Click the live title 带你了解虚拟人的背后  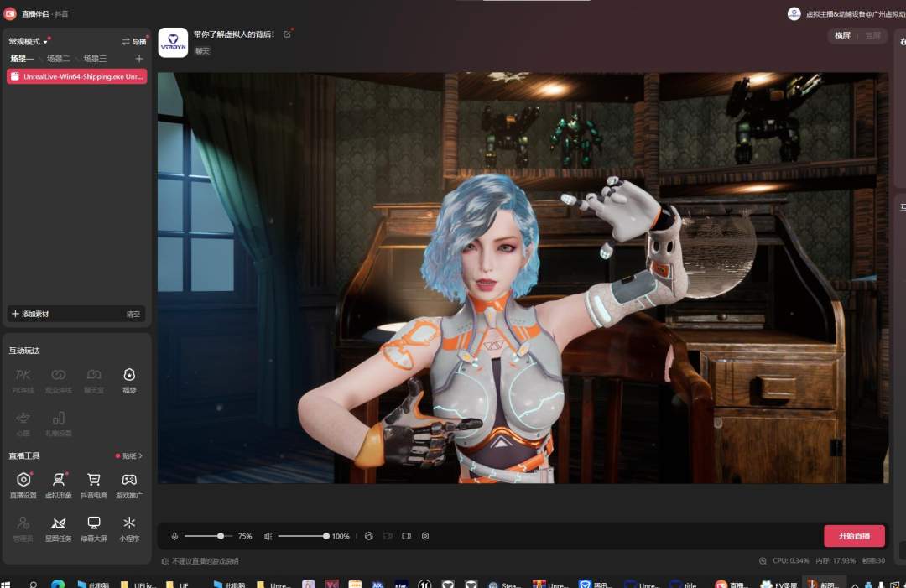point(234,34)
